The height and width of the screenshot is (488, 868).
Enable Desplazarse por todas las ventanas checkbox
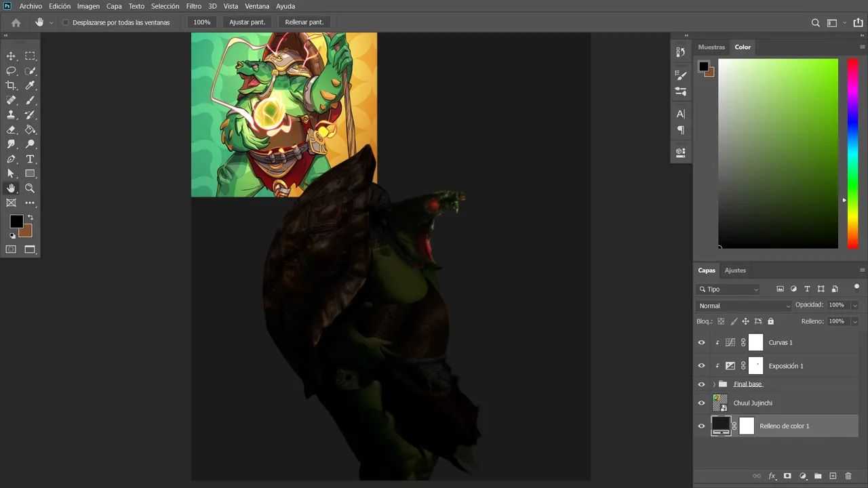point(66,22)
